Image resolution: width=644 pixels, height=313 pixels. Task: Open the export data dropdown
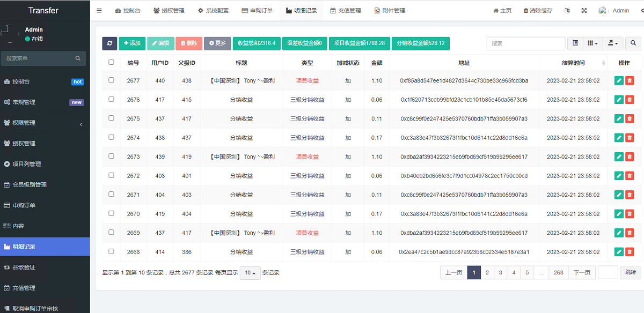[612, 43]
